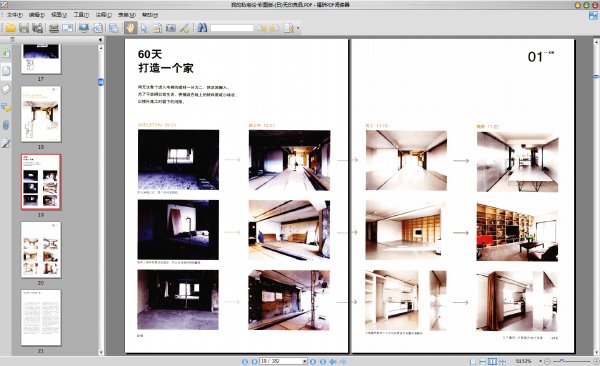Viewport: 600px width, 366px height.
Task: Click the monitor full-screen icon
Action: pyautogui.click(x=84, y=28)
